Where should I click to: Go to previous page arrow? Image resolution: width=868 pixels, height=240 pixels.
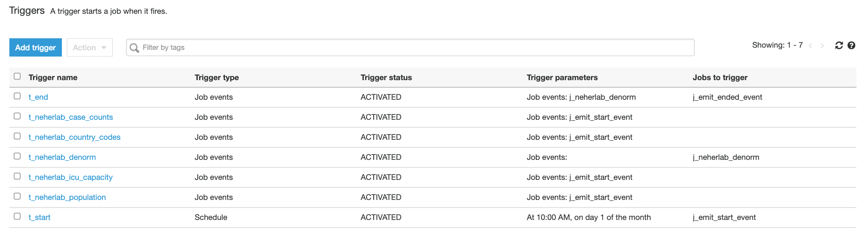click(811, 45)
